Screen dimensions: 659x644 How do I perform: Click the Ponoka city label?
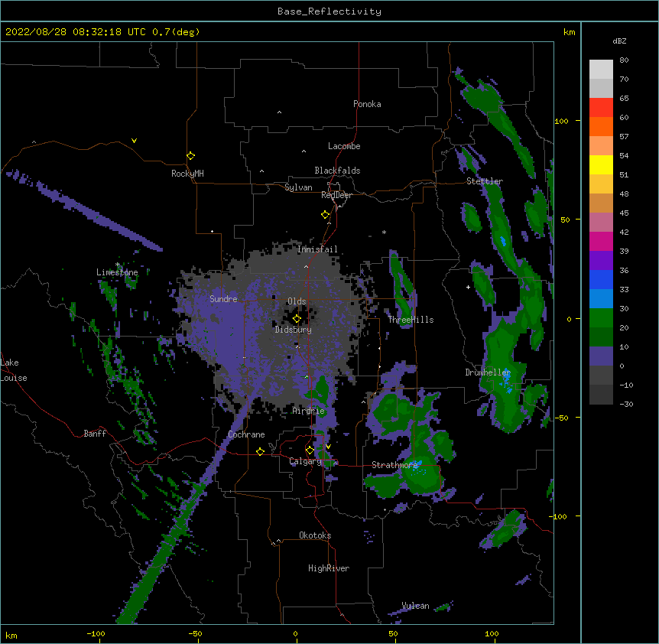[367, 104]
